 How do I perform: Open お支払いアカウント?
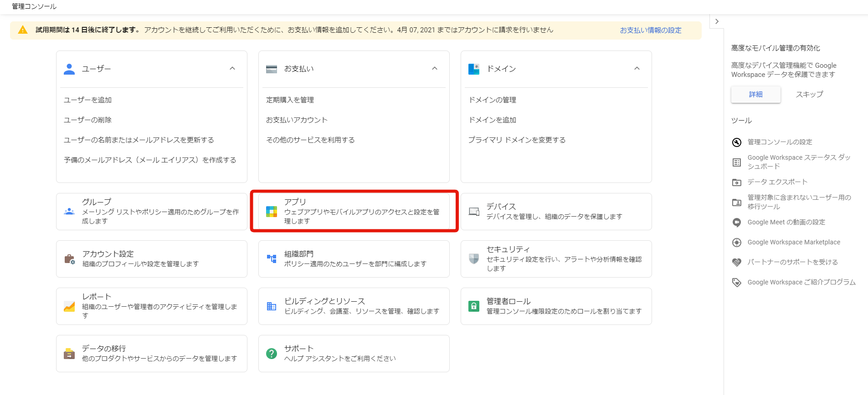(297, 120)
